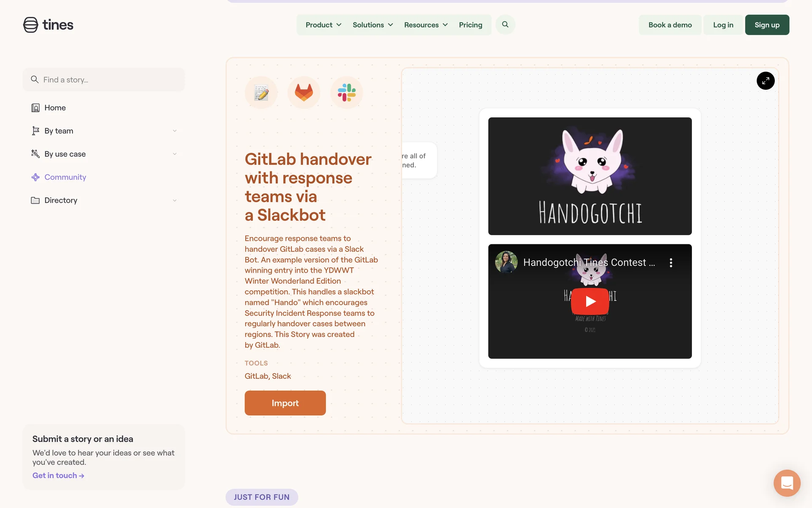812x508 pixels.
Task: Expand the By team section
Action: (104, 131)
